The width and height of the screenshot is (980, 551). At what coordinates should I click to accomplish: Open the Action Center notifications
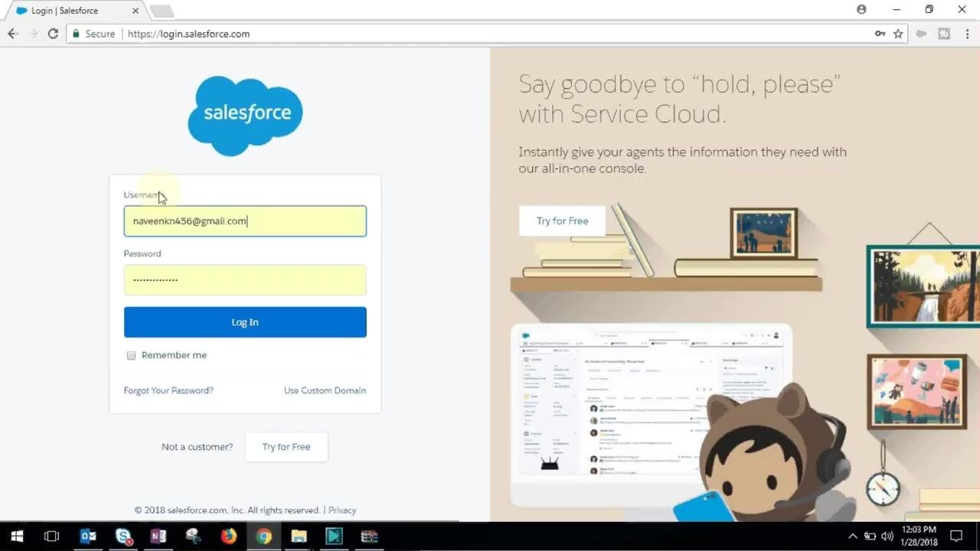956,536
